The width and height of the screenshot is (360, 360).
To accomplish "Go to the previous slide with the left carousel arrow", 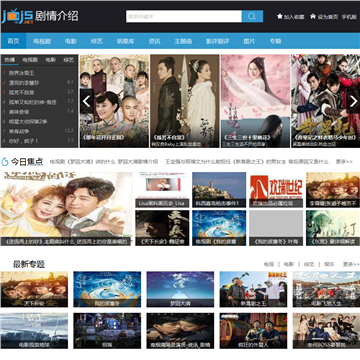I will [x=87, y=101].
